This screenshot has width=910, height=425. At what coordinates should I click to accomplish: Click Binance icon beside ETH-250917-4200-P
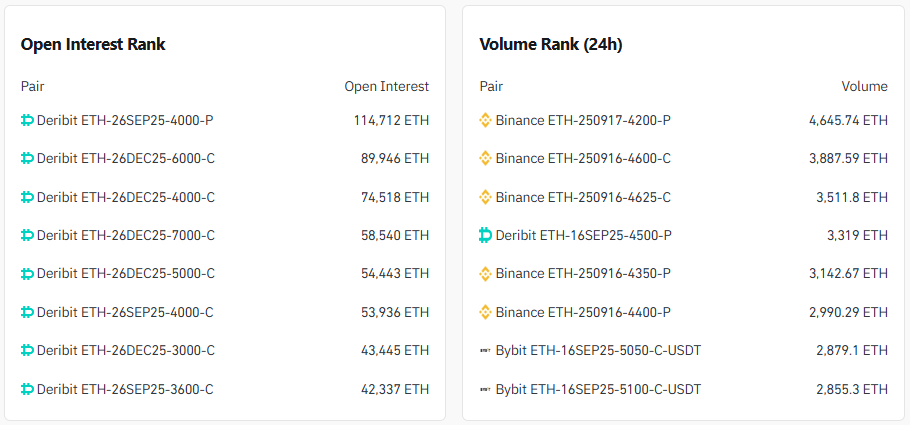(x=485, y=120)
